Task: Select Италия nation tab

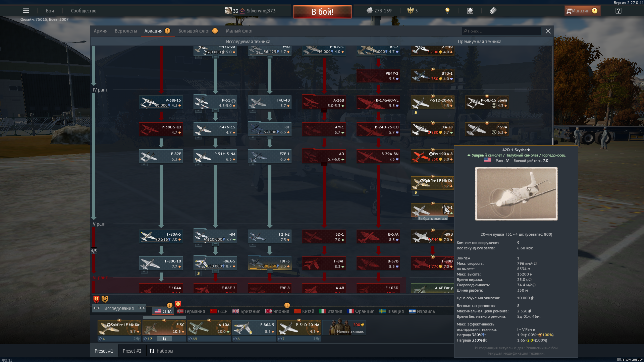Action: pos(331,311)
